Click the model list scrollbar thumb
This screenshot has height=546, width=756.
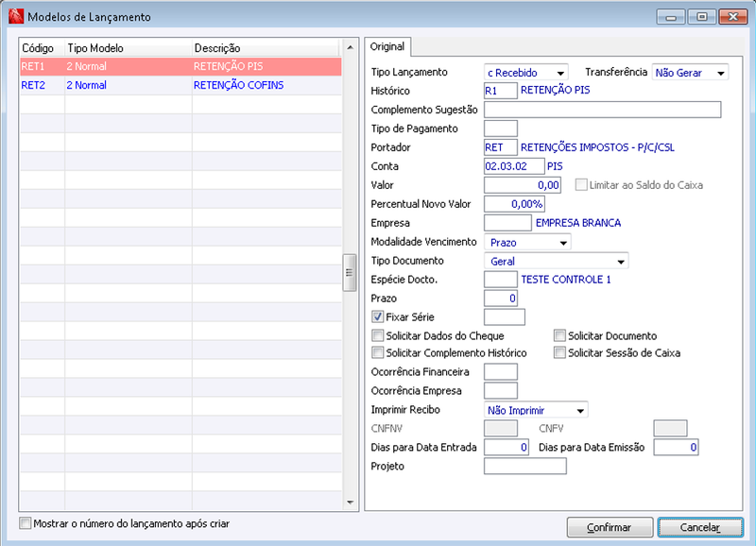[x=350, y=273]
